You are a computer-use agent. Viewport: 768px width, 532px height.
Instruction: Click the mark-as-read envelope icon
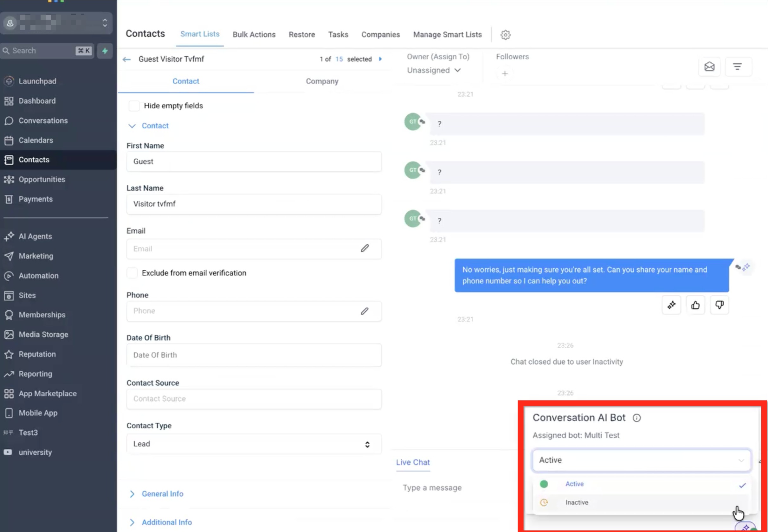[709, 67]
